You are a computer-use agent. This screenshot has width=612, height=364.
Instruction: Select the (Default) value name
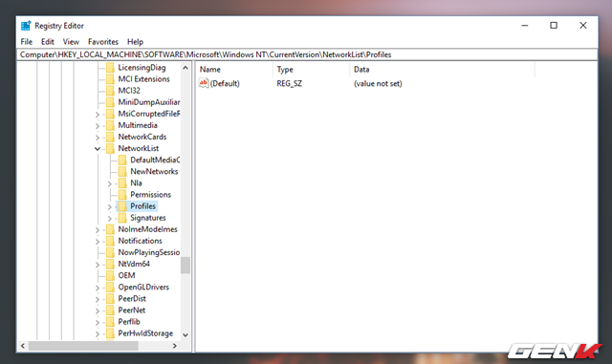click(225, 83)
